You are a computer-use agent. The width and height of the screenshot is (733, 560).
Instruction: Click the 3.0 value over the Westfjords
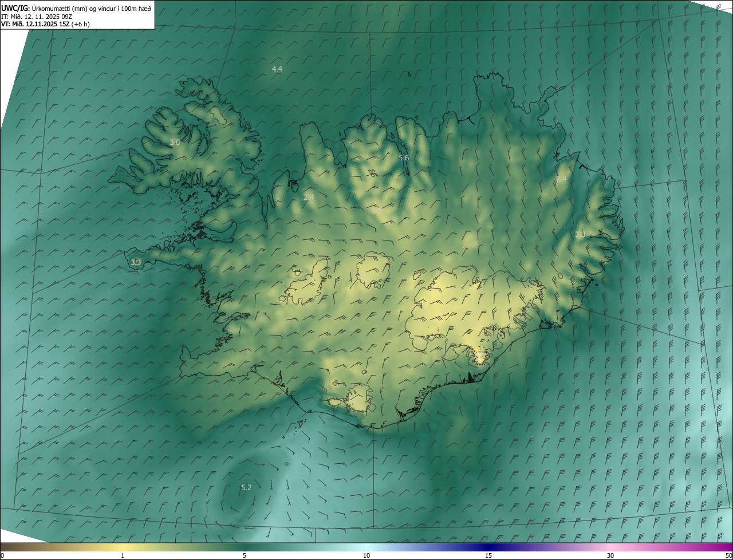pos(175,142)
